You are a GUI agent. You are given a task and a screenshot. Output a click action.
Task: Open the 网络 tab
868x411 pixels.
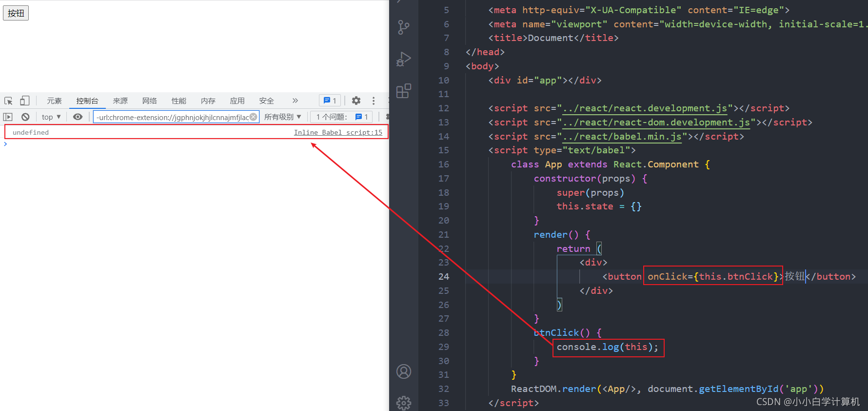coord(149,101)
